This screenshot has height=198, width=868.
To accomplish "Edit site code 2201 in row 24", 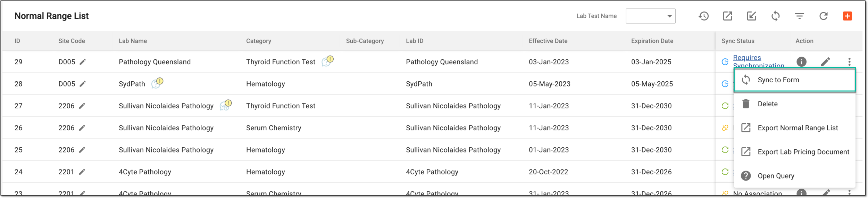I will (82, 172).
